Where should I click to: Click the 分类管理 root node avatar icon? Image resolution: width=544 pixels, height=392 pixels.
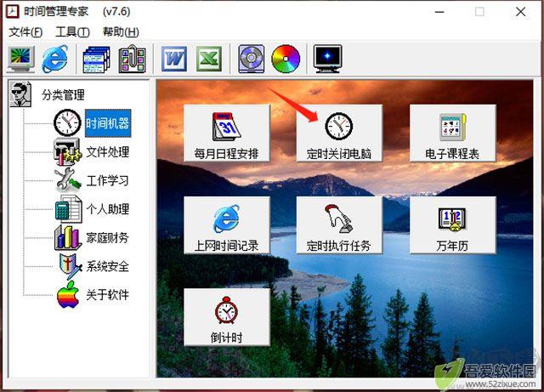click(20, 94)
